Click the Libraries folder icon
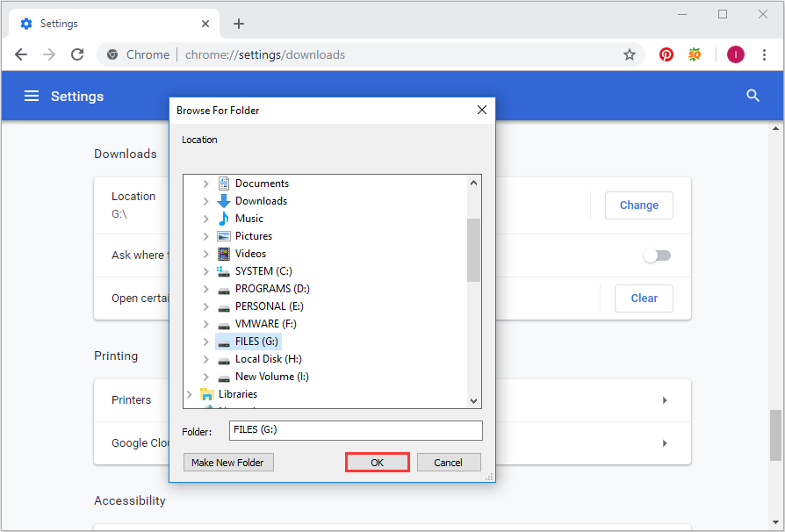This screenshot has width=785, height=532. click(206, 394)
